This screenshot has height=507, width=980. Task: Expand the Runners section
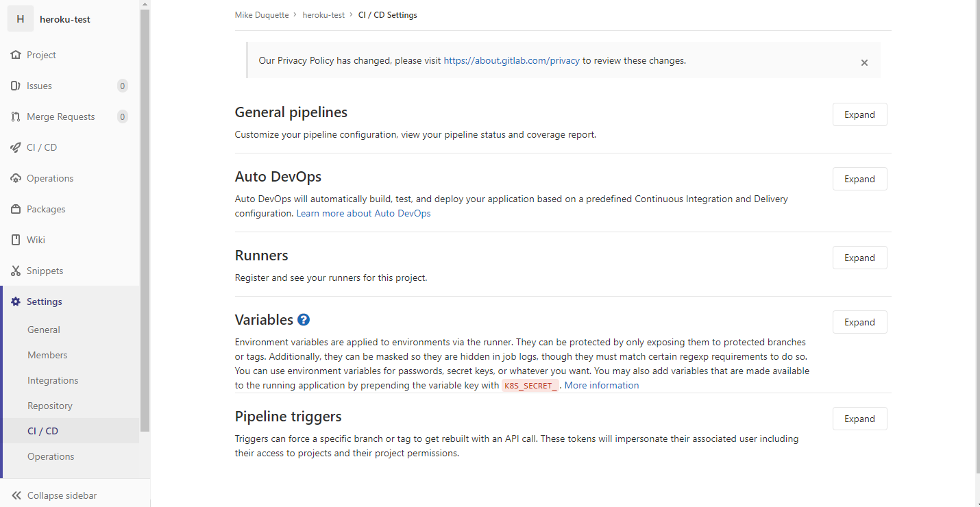click(859, 258)
